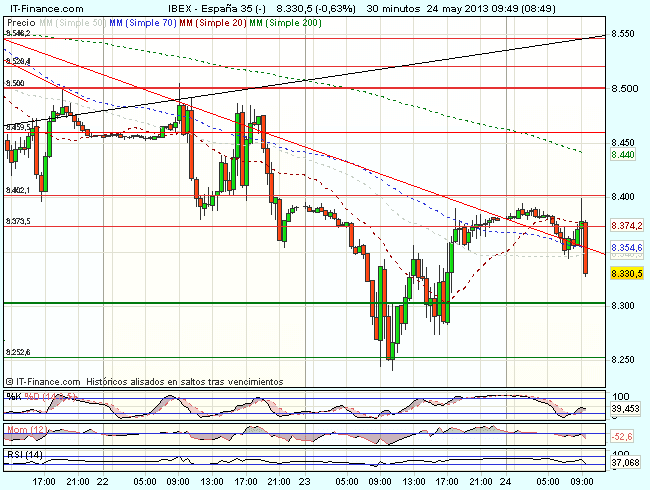Viewport: 650px width, 490px height.
Task: Click the green 8.440 price tag
Action: click(623, 156)
